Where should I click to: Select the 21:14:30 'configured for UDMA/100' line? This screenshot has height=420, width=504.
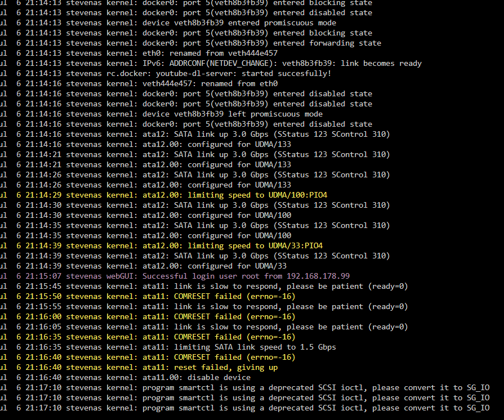coord(146,215)
